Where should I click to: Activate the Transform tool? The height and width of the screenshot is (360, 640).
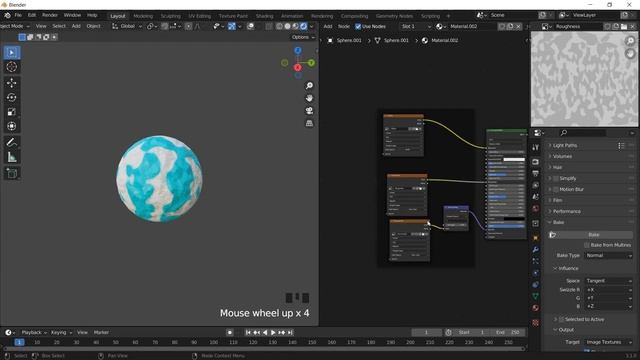[11, 126]
